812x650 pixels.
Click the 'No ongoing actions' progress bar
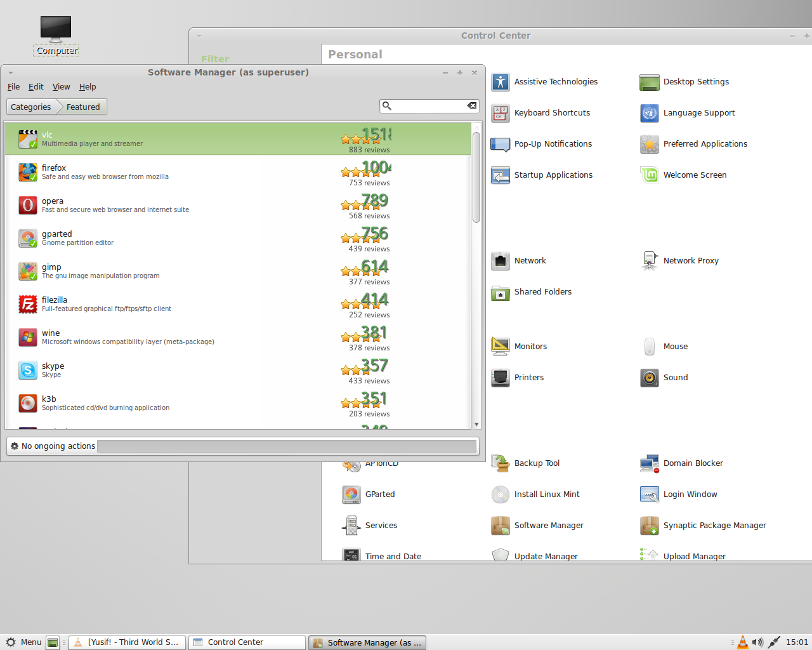pos(287,446)
